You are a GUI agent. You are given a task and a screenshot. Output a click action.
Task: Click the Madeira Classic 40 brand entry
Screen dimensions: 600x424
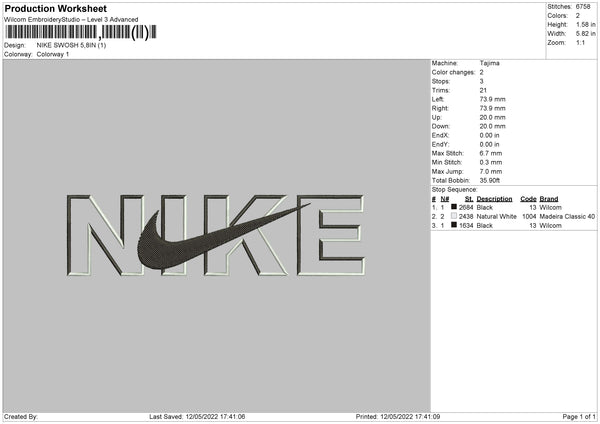[567, 216]
